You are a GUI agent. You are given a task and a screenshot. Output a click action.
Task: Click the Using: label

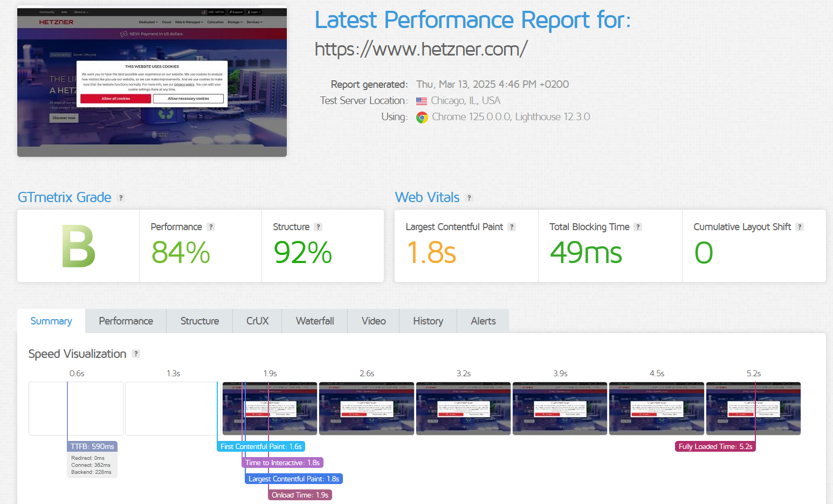click(395, 117)
